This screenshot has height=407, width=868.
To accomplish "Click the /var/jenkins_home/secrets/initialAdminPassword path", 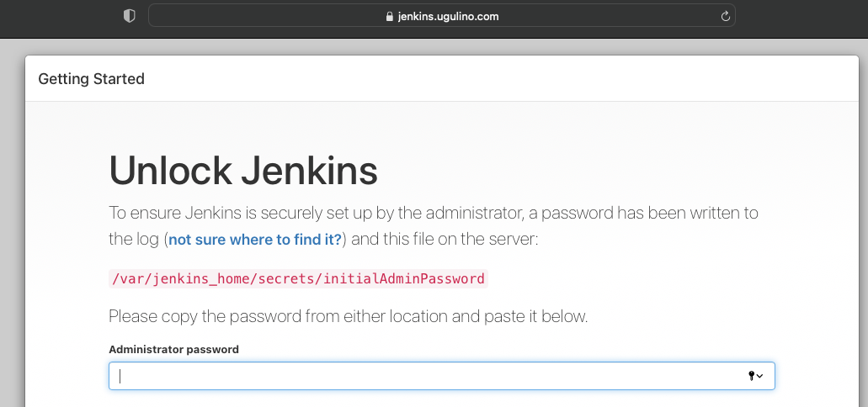I will tap(298, 278).
